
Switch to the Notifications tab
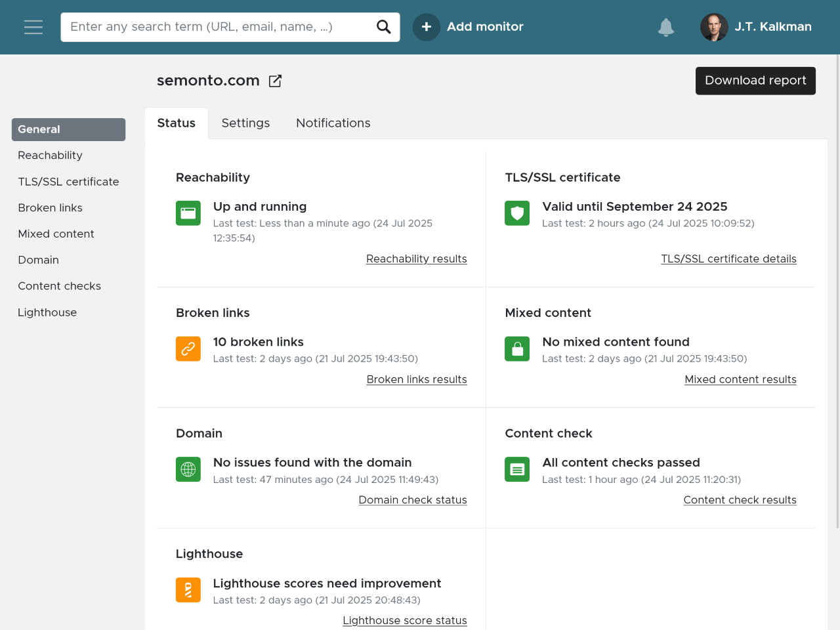click(x=333, y=123)
